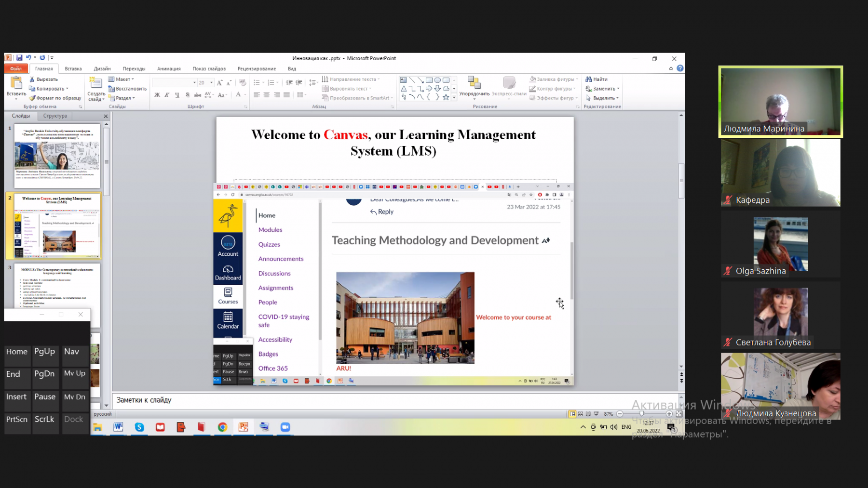
Task: Select the oval shape in gallery
Action: [437, 80]
